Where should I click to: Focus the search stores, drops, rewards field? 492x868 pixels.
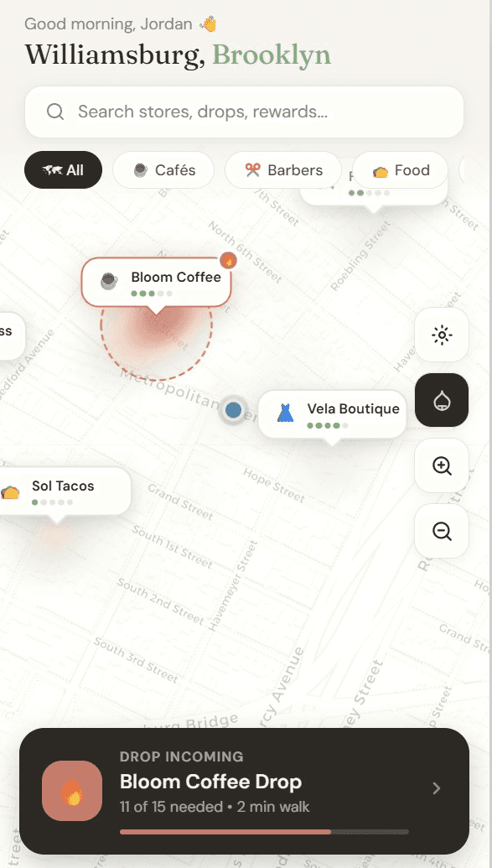[244, 112]
